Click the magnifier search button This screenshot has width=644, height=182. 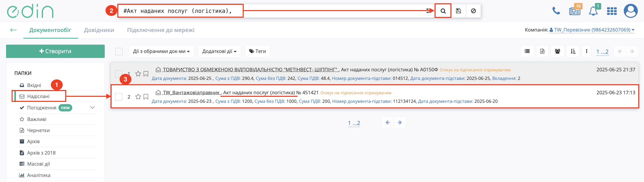[x=443, y=11]
